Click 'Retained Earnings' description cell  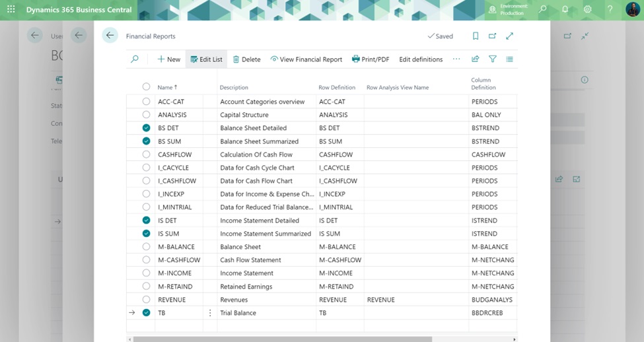(266, 287)
